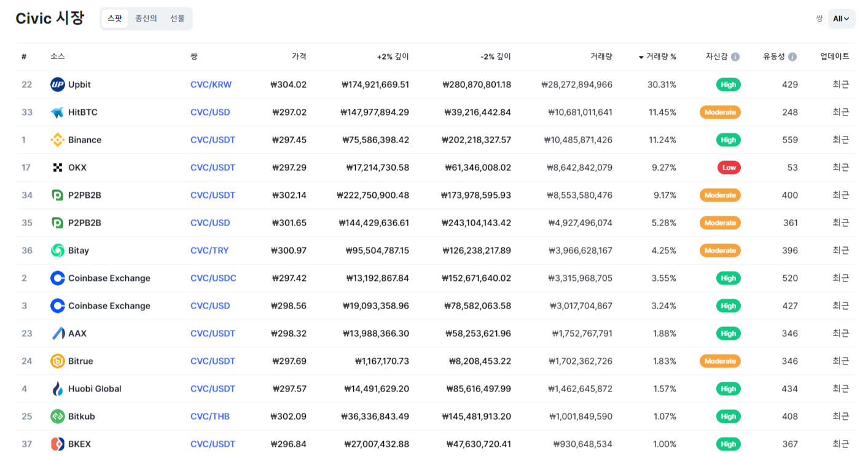Switch to the 선물 tab
The image size is (868, 456).
(177, 18)
